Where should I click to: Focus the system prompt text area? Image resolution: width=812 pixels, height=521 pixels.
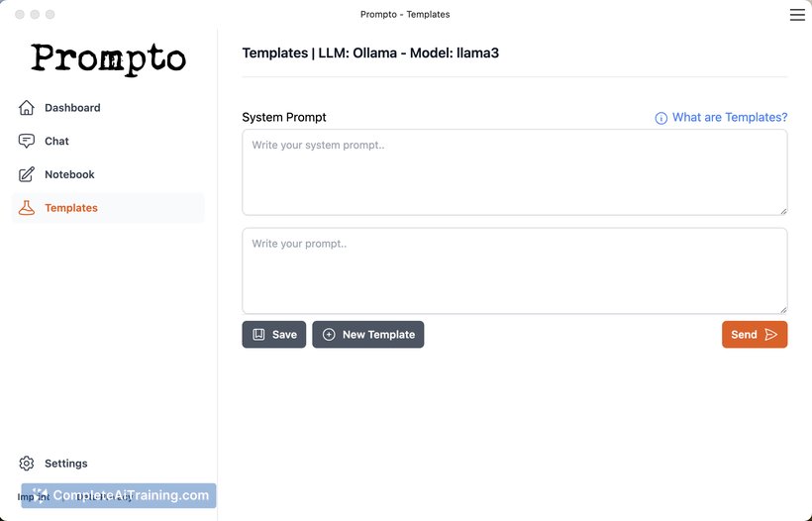tap(515, 172)
